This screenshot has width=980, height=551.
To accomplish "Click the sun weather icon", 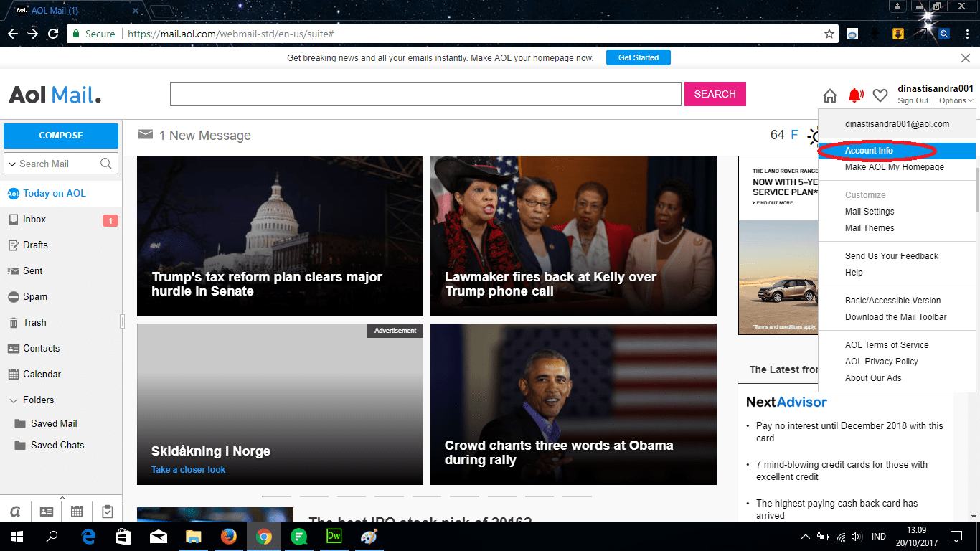I will (x=814, y=136).
